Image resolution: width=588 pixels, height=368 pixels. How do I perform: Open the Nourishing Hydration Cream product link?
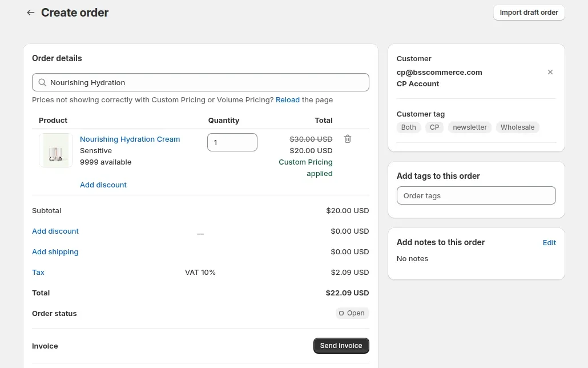coord(130,139)
